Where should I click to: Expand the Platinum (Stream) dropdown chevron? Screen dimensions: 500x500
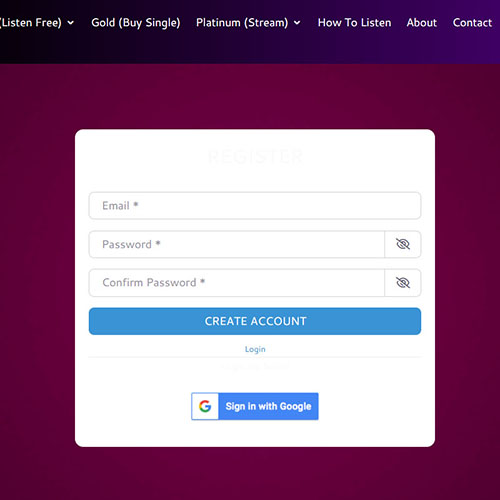297,23
